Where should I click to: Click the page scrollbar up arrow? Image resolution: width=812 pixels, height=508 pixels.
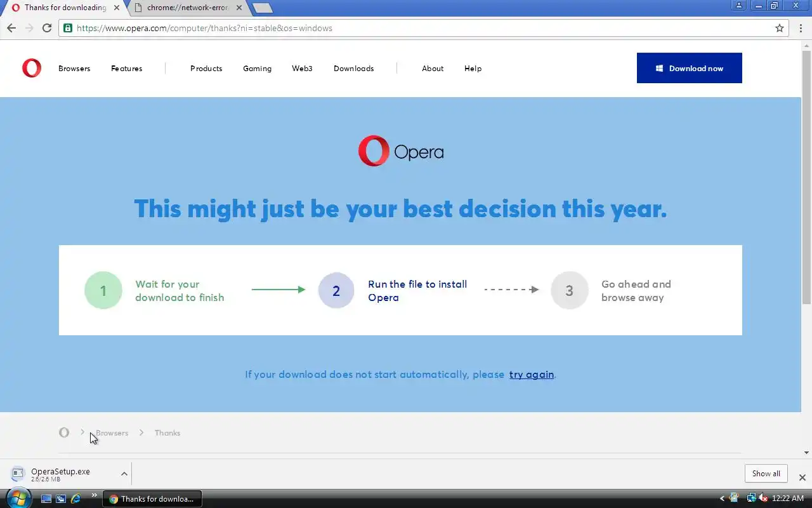point(806,44)
